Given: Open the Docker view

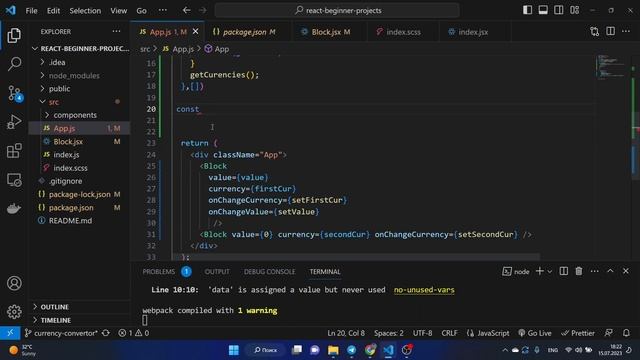Looking at the screenshot, I should click(x=14, y=209).
